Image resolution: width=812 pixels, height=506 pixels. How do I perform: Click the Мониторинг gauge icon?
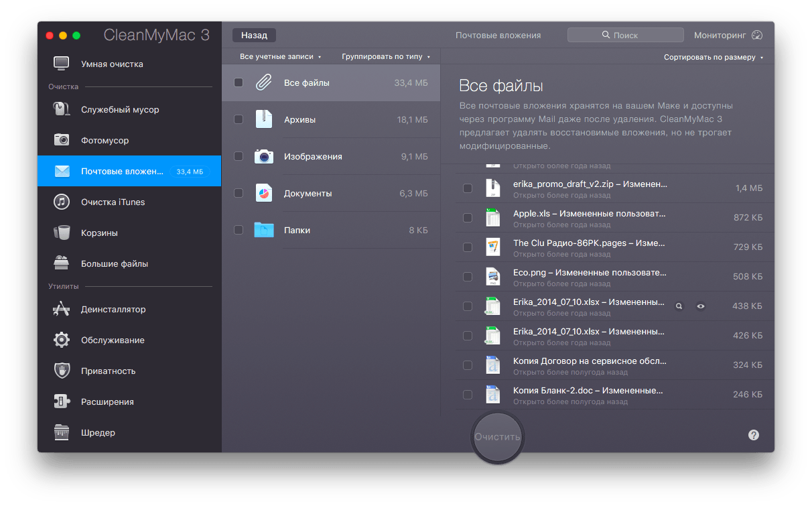[758, 36]
